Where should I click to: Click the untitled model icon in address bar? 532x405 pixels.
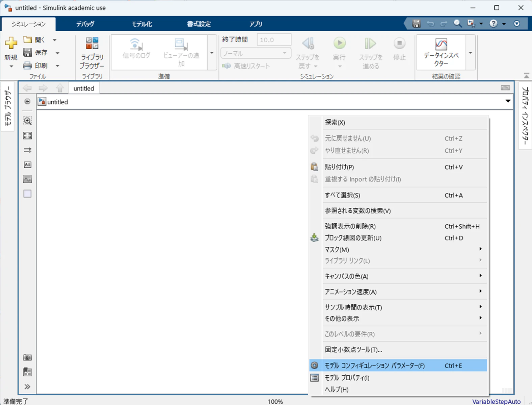[x=42, y=102]
